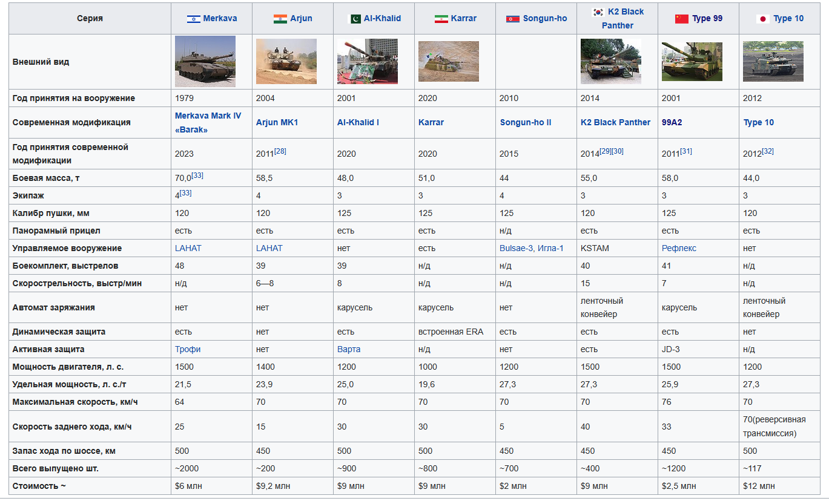Select the 'Калибр пушки, мм' row label
The image size is (829, 504).
[90, 213]
